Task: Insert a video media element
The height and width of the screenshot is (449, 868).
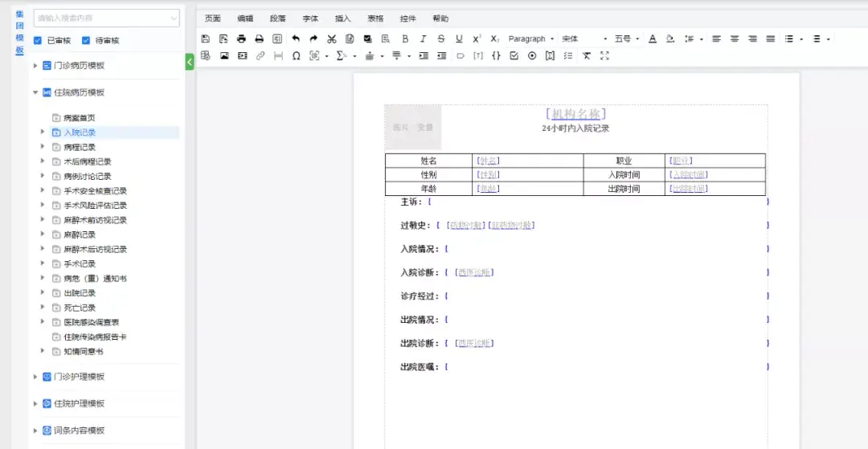Action: [242, 56]
